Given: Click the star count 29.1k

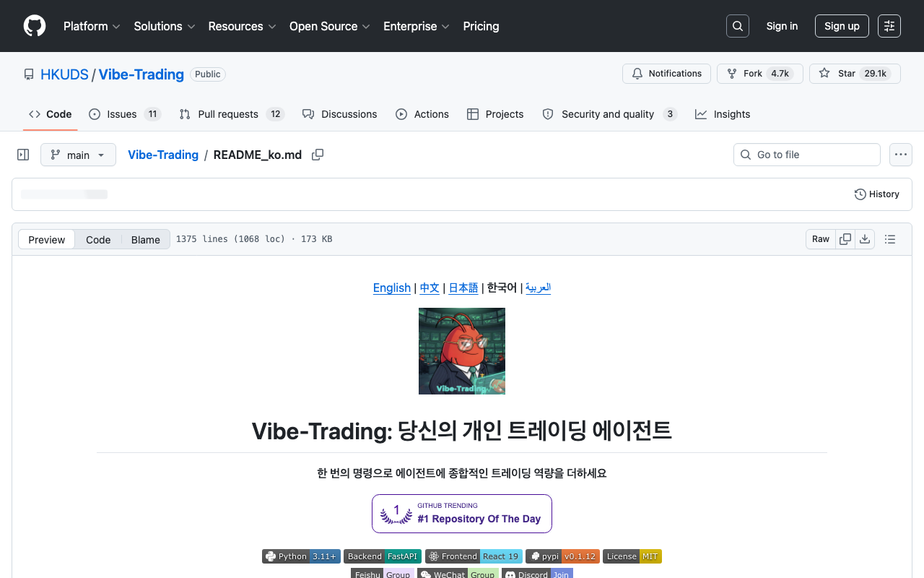Looking at the screenshot, I should pyautogui.click(x=875, y=74).
